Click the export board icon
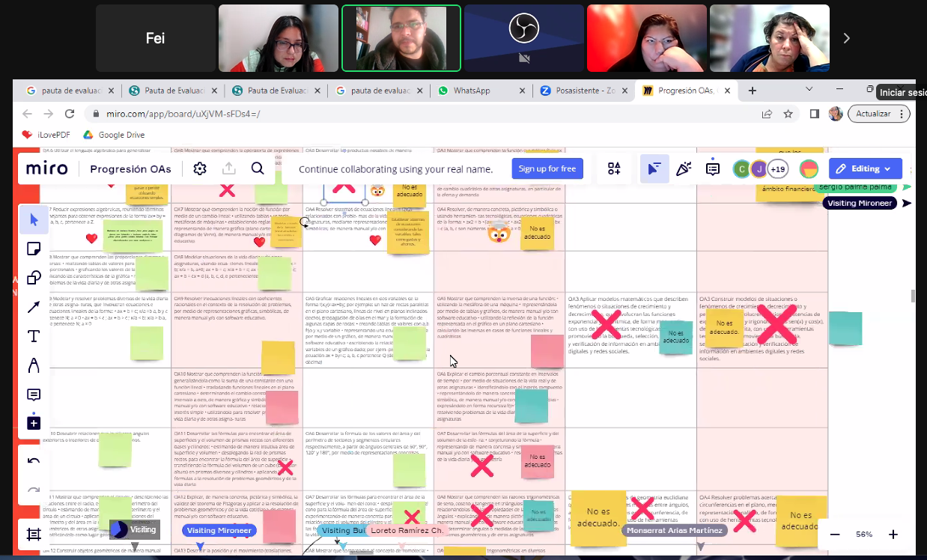 [x=229, y=168]
